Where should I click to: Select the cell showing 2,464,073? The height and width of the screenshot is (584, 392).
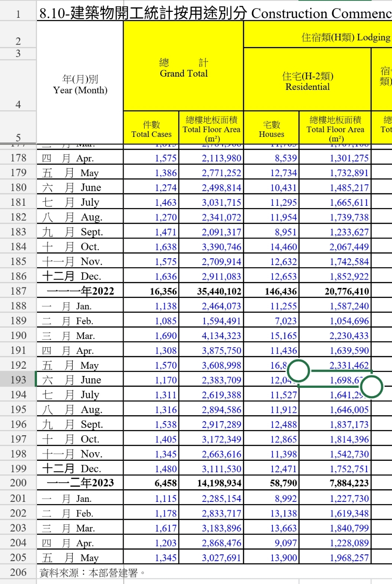(x=211, y=306)
